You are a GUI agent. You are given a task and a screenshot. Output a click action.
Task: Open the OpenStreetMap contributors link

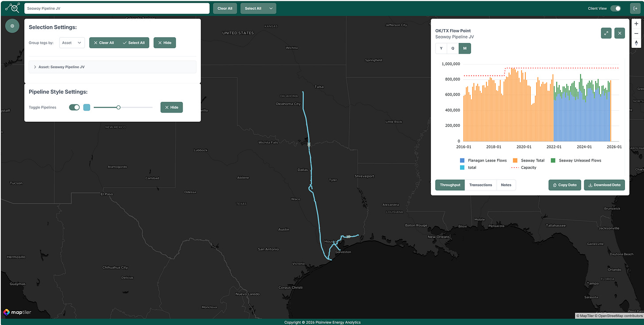(620, 316)
